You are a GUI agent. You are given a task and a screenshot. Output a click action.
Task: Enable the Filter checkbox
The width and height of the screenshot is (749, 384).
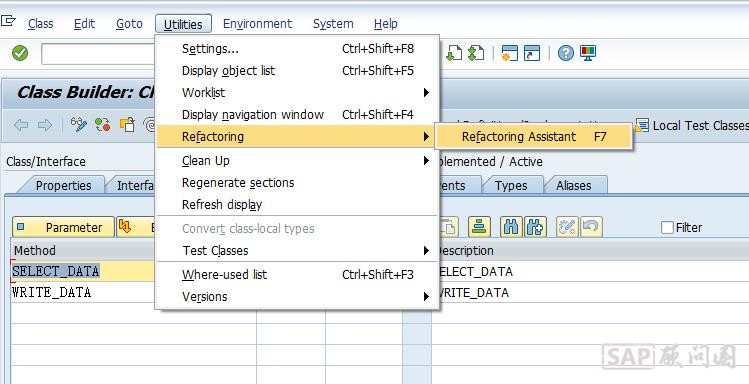[667, 227]
